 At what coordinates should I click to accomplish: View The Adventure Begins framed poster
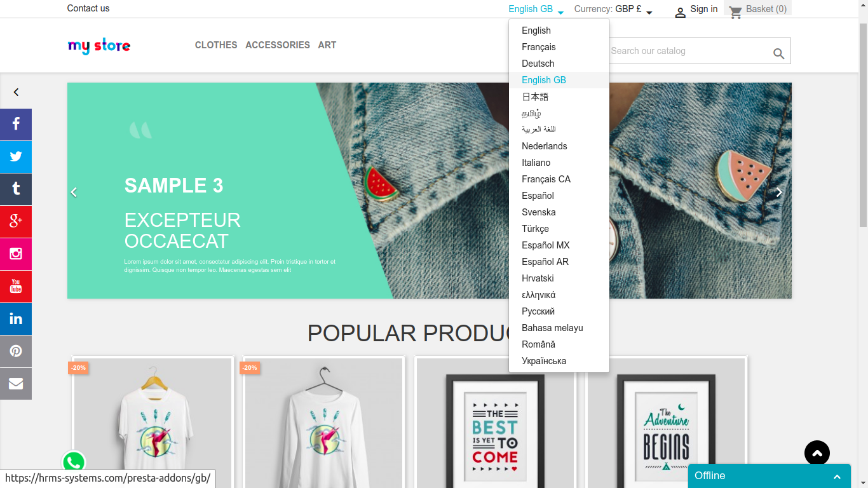point(667,423)
